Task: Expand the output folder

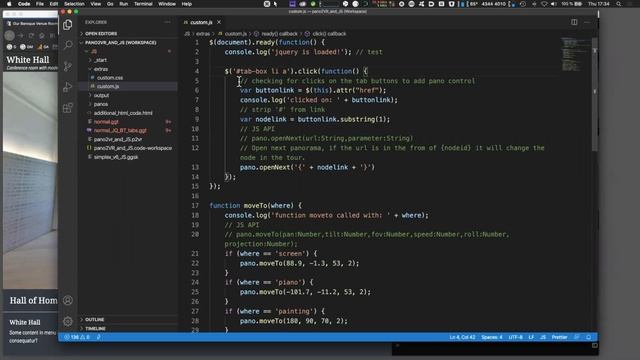Action: [x=101, y=96]
